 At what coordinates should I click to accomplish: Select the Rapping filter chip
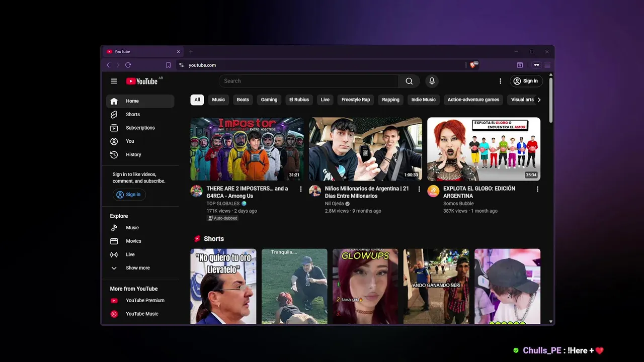[x=390, y=100]
